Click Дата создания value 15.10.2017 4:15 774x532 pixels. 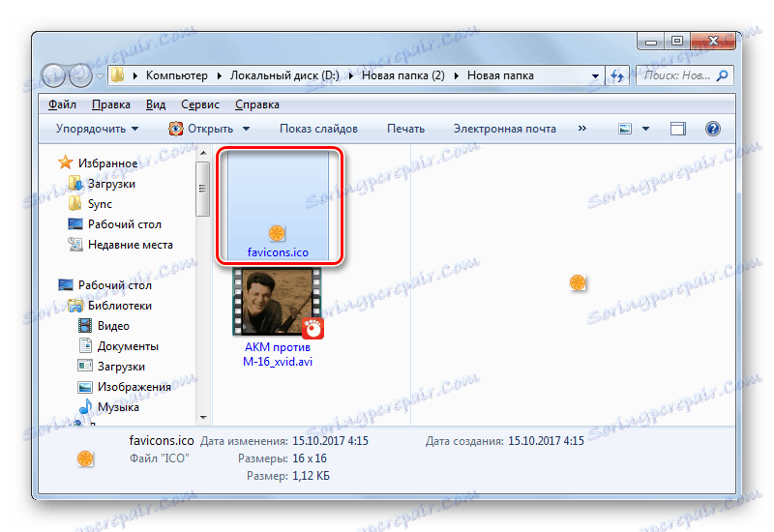point(546,441)
